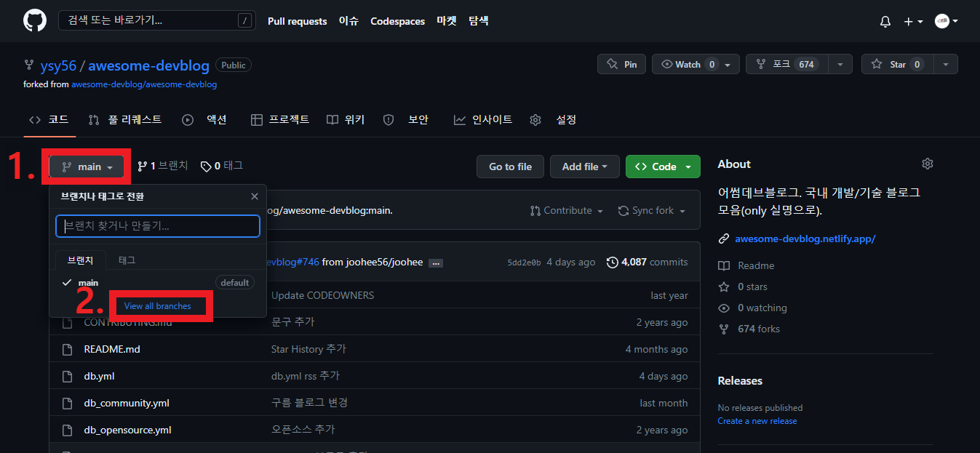
Task: Click the README.md file icon
Action: coord(67,349)
